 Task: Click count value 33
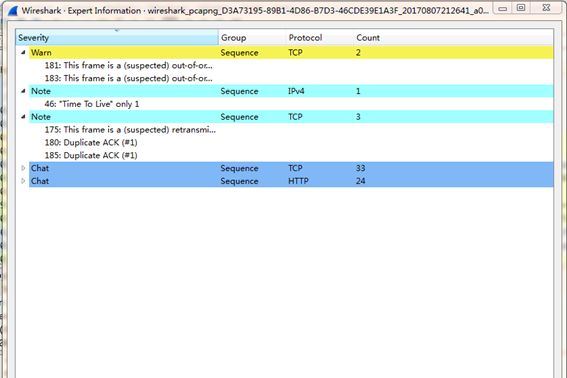tap(361, 168)
